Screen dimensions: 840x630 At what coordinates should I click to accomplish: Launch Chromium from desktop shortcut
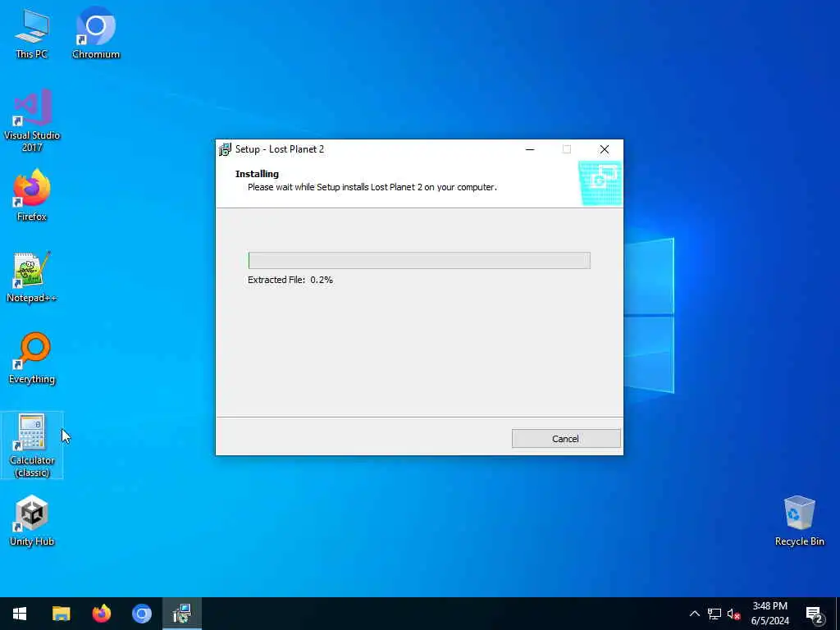(96, 34)
